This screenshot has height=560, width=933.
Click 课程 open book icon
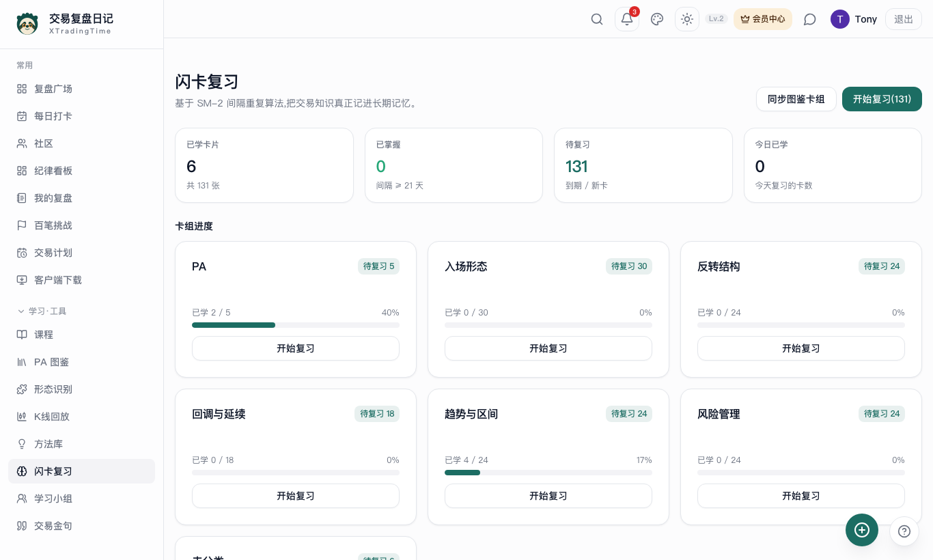click(22, 335)
